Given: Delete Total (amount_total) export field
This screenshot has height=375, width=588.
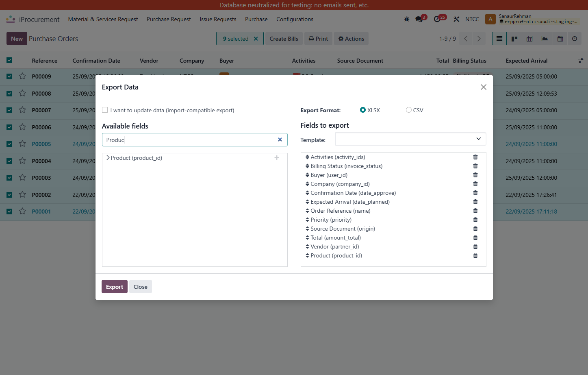Looking at the screenshot, I should click(x=475, y=238).
